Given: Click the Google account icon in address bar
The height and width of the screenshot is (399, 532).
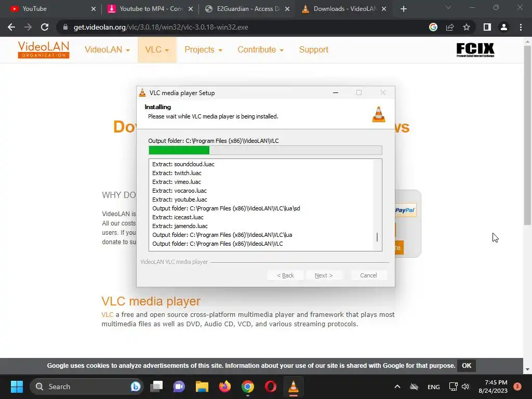Looking at the screenshot, I should click(x=433, y=27).
